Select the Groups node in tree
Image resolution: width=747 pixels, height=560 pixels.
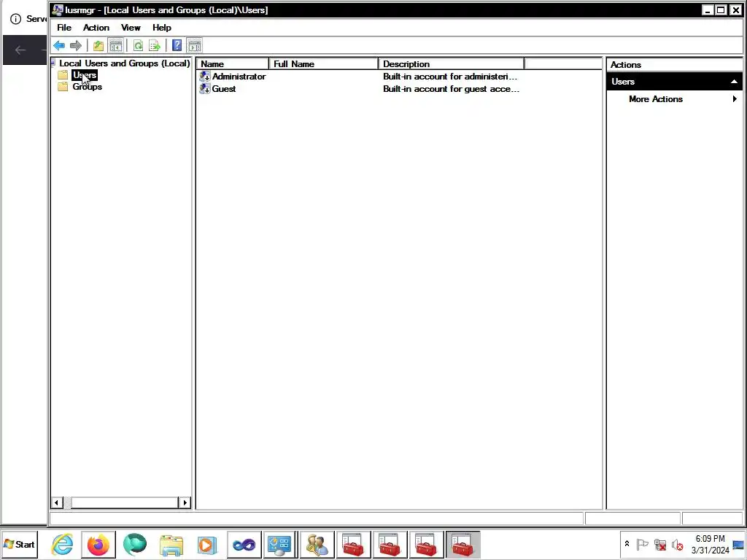88,87
